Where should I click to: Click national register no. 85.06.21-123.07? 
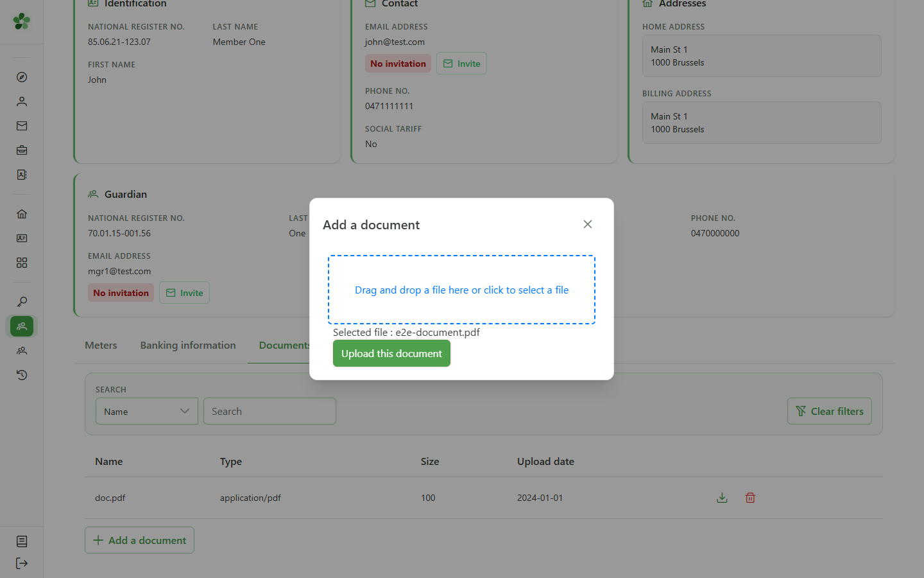[x=119, y=42]
